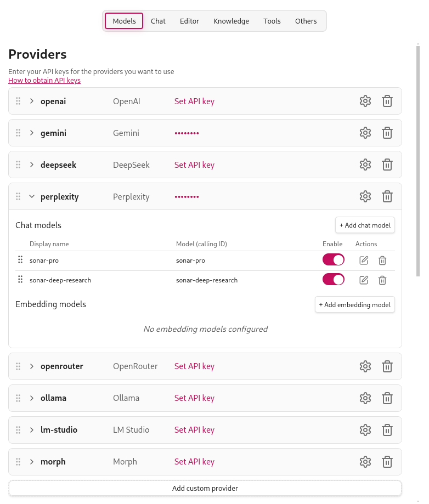This screenshot has height=504, width=429.
Task: Set API key for deepseek
Action: tap(194, 165)
